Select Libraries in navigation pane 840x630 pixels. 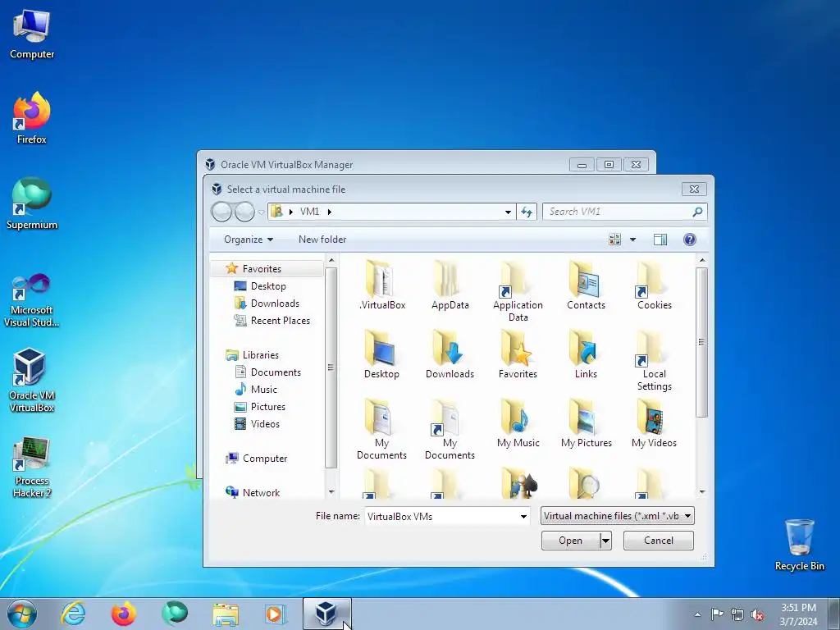[x=260, y=354]
